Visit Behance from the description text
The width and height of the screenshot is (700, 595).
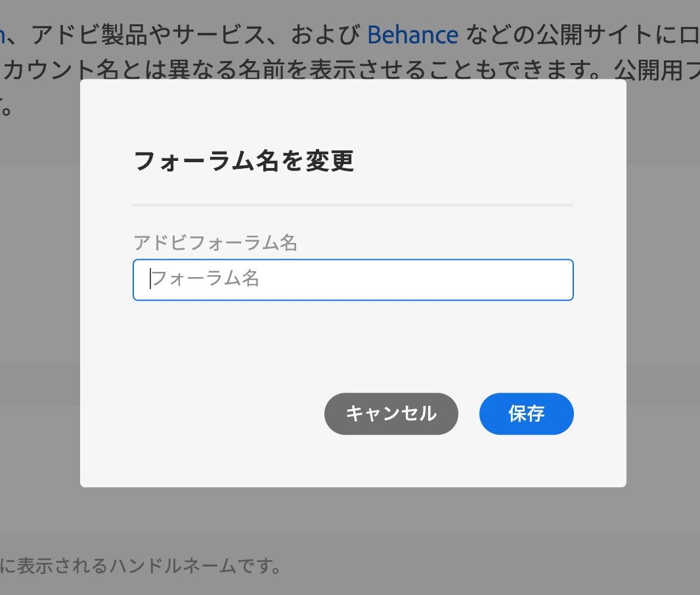(x=413, y=35)
